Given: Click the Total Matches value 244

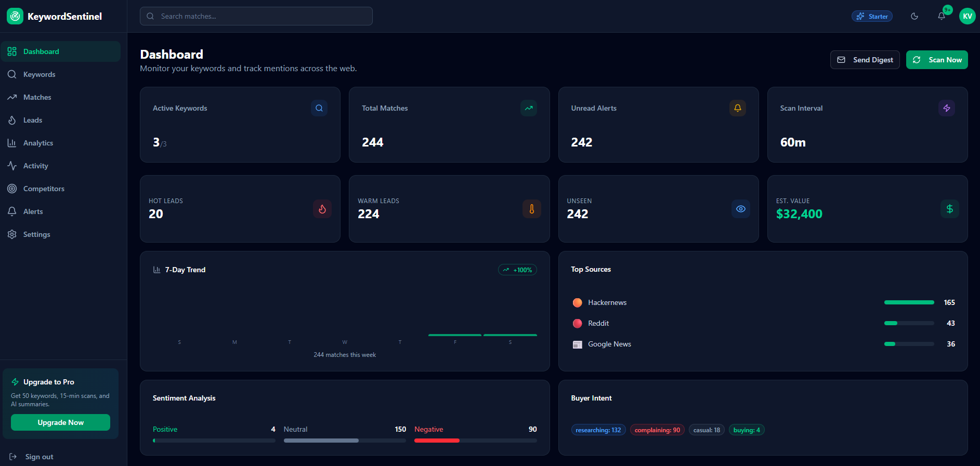Looking at the screenshot, I should [373, 142].
